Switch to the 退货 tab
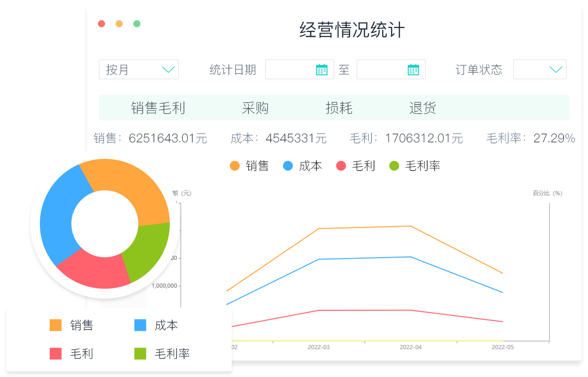This screenshot has width=588, height=377. pyautogui.click(x=422, y=108)
